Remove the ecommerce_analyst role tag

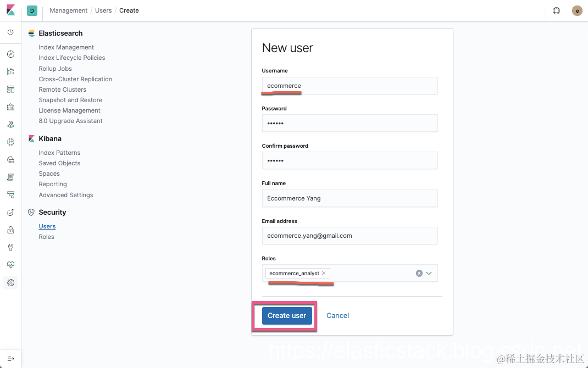click(x=324, y=273)
